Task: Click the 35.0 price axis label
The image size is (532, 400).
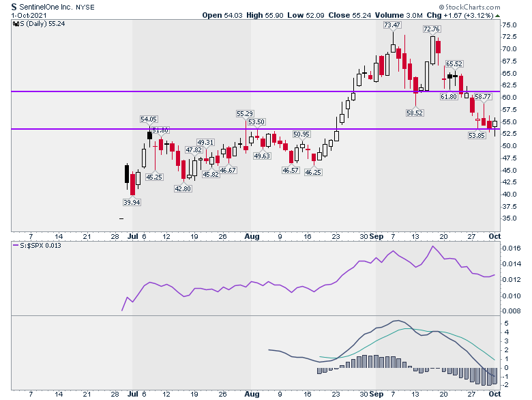Action: point(509,218)
